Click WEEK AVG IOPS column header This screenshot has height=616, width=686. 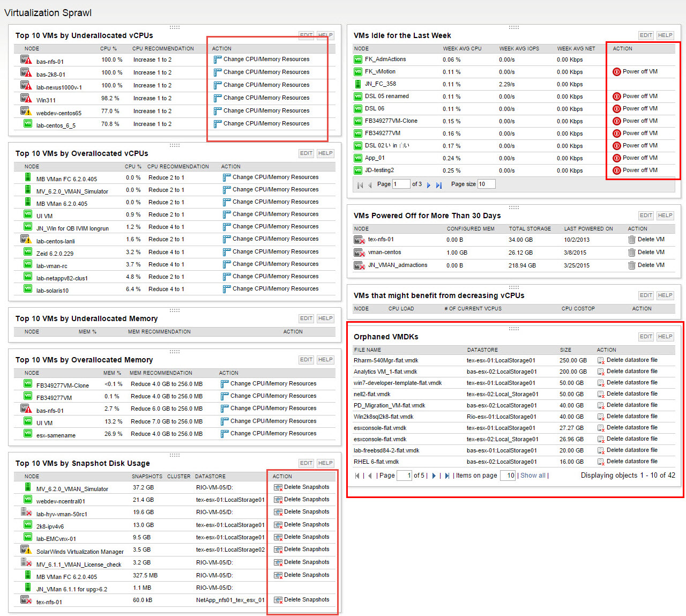click(519, 49)
